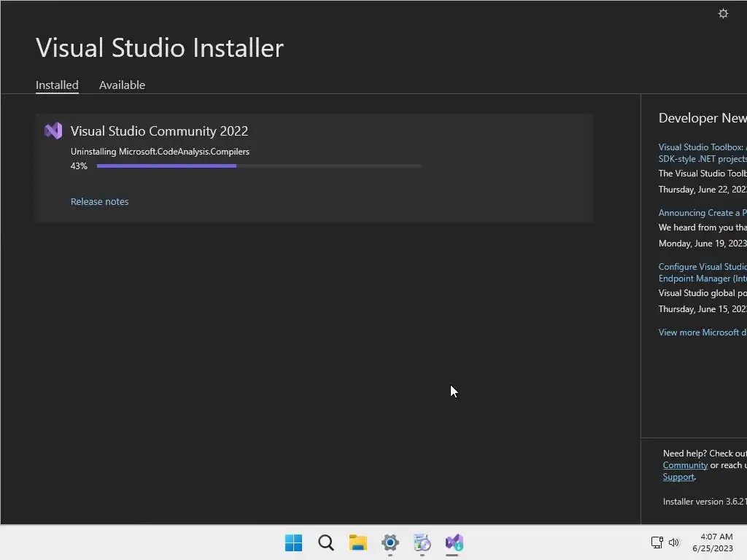This screenshot has height=560, width=747.
Task: Click the Thursday, June 22 date text
Action: click(703, 190)
